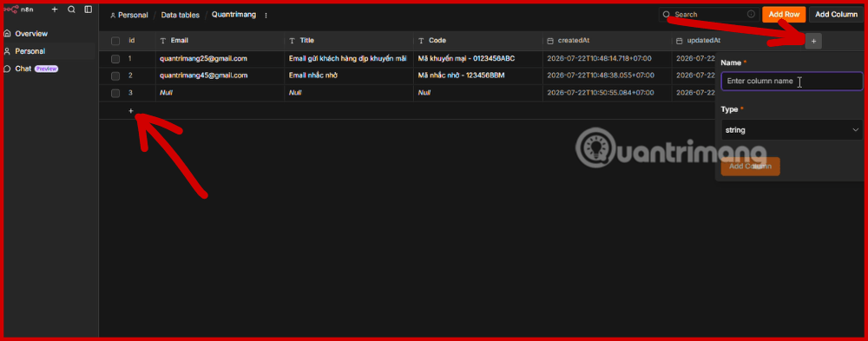868x341 pixels.
Task: Open Chat Preview in sidebar
Action: [31, 69]
